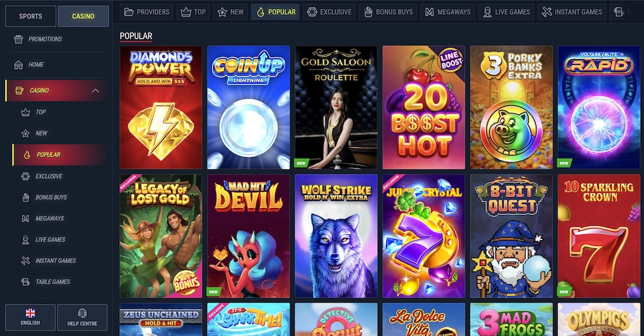Open the Providers category in top bar
The image size is (644, 336).
coord(147,12)
